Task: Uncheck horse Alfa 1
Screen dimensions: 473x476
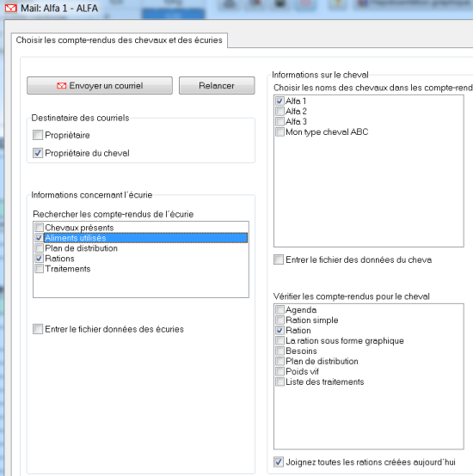Action: tap(279, 101)
